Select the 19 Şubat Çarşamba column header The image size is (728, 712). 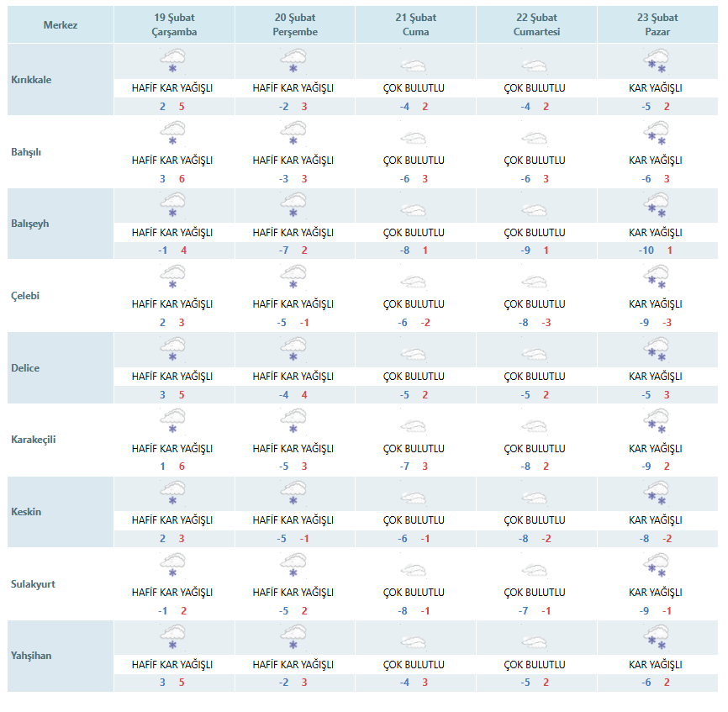(x=172, y=25)
